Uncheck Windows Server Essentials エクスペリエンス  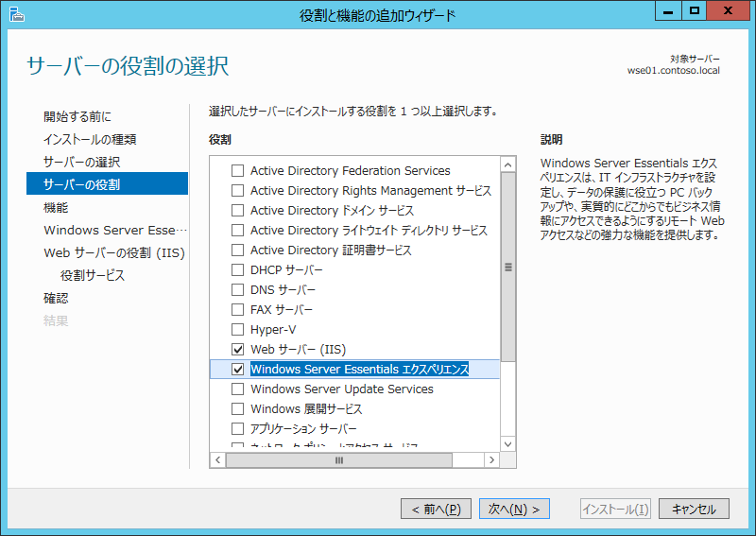pyautogui.click(x=237, y=369)
